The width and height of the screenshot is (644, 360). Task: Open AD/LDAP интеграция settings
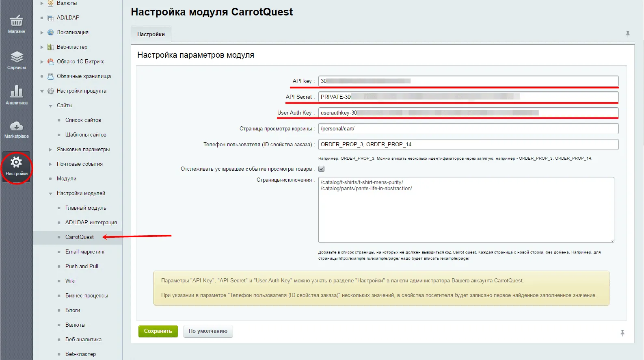click(x=91, y=222)
